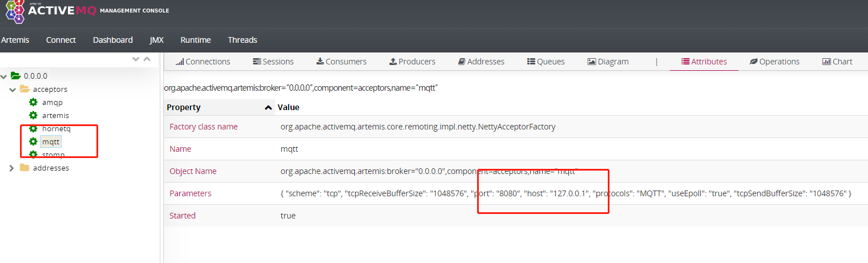Open the Runtime navigation item
This screenshot has width=868, height=263.
point(196,40)
